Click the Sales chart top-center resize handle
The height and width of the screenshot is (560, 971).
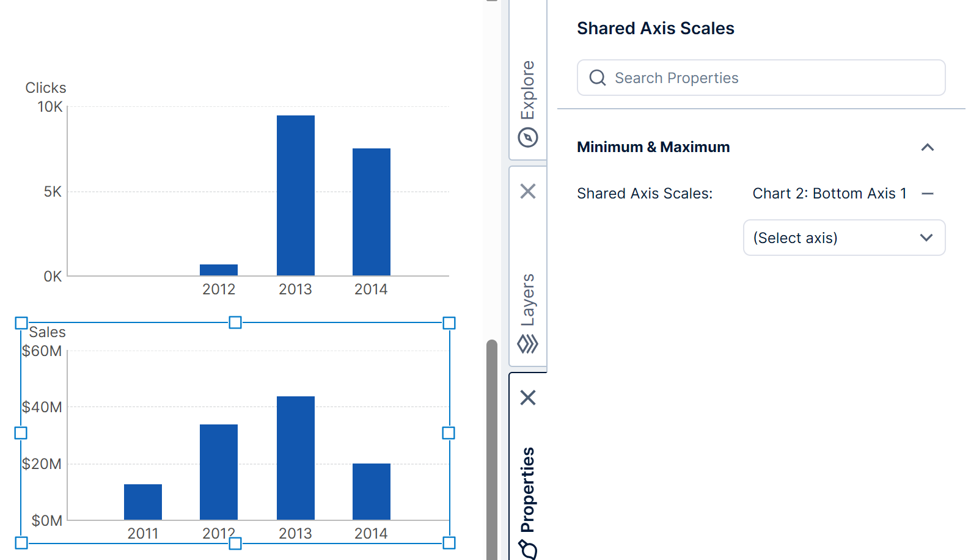coord(235,322)
